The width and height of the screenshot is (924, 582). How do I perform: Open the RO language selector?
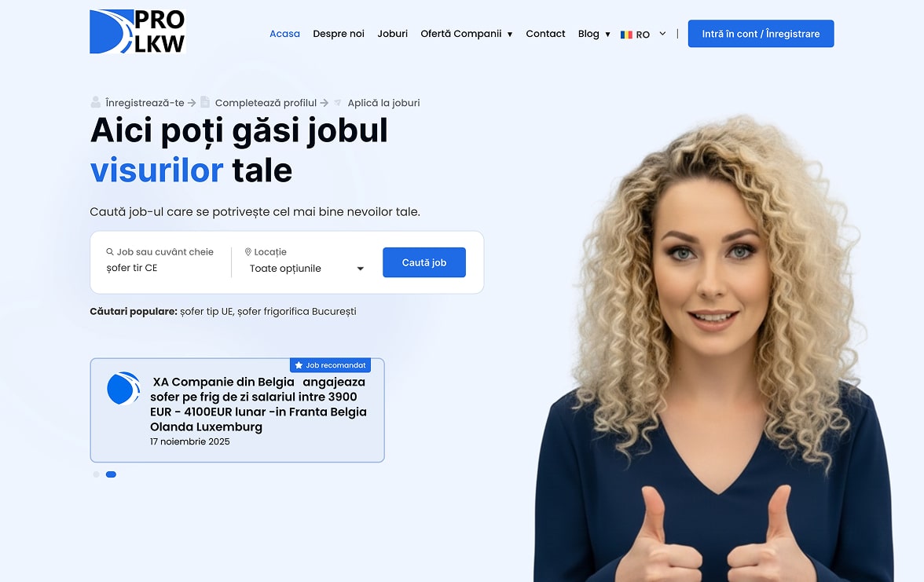[x=643, y=35]
